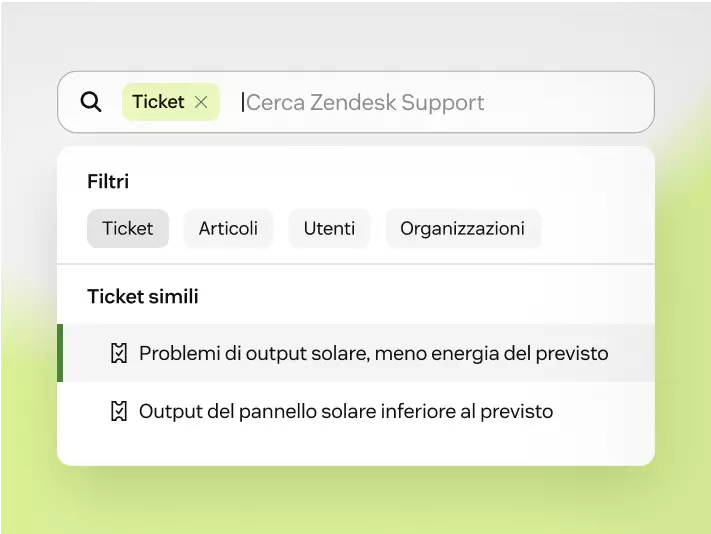Click ticket icon beside Output del pannello
The image size is (711, 534).
coord(119,412)
